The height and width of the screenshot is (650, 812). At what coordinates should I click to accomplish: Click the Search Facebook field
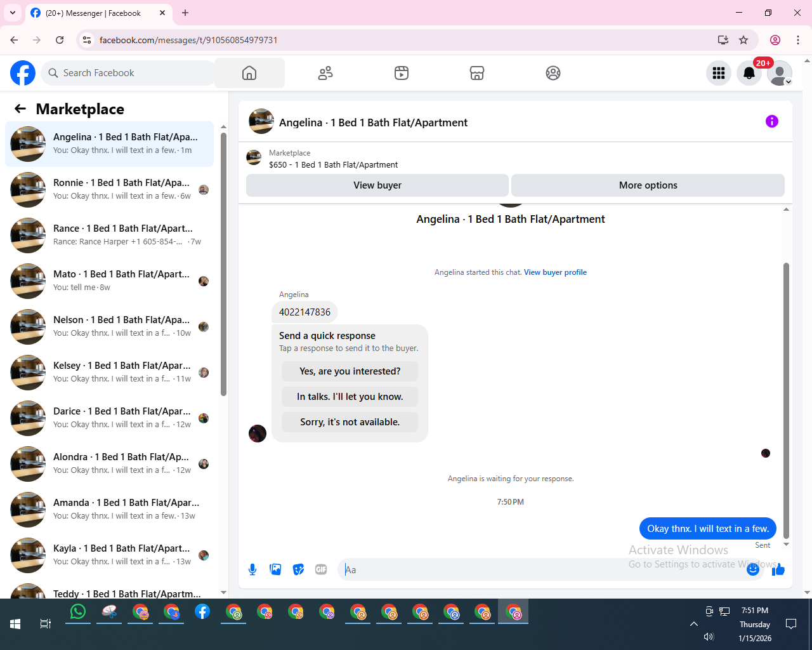click(x=128, y=73)
